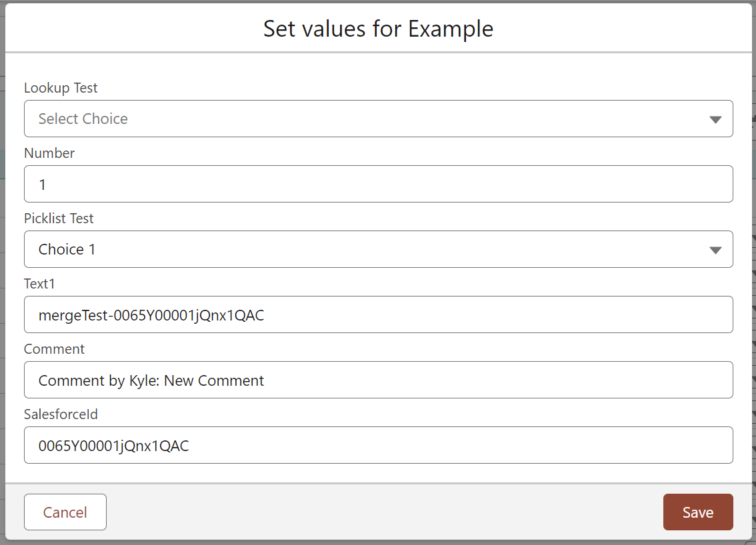The width and height of the screenshot is (756, 545).
Task: Focus the Text1 input field
Action: [379, 314]
